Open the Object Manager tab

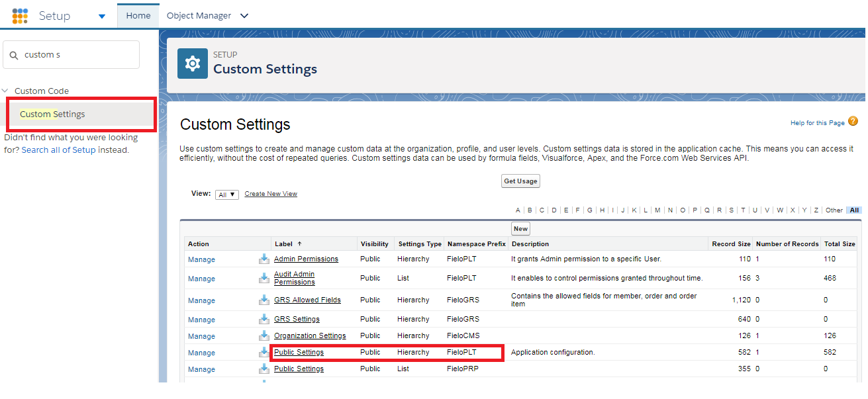199,15
